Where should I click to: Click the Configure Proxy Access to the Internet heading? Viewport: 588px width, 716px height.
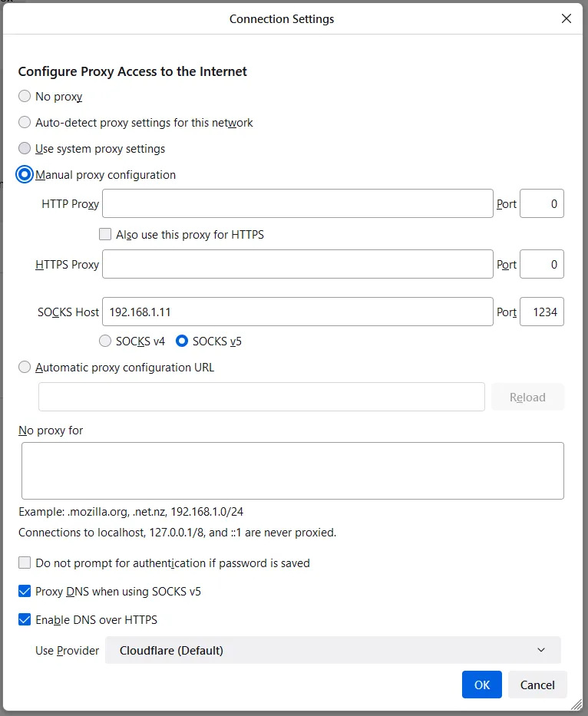coord(133,71)
